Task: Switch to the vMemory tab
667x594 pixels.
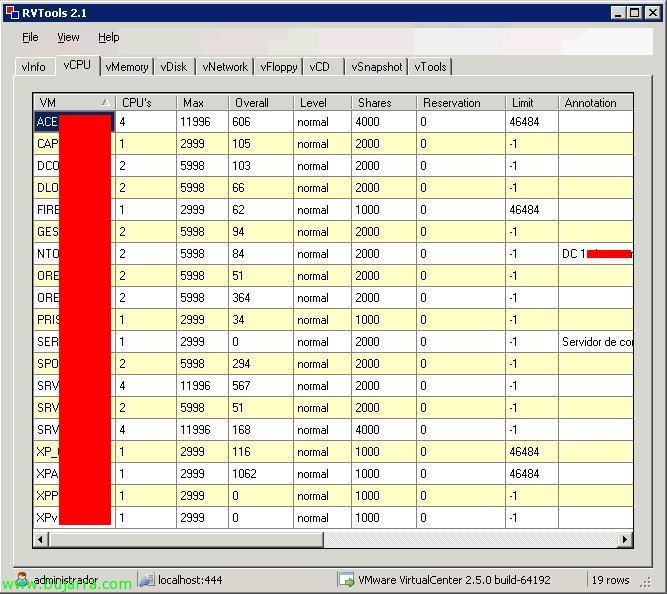Action: pos(127,67)
